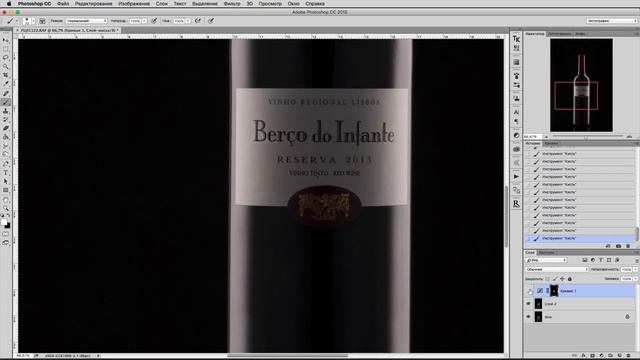Viewport: 640px width, 360px height.
Task: Open brush opacity dropdown arrow
Action: click(x=144, y=21)
